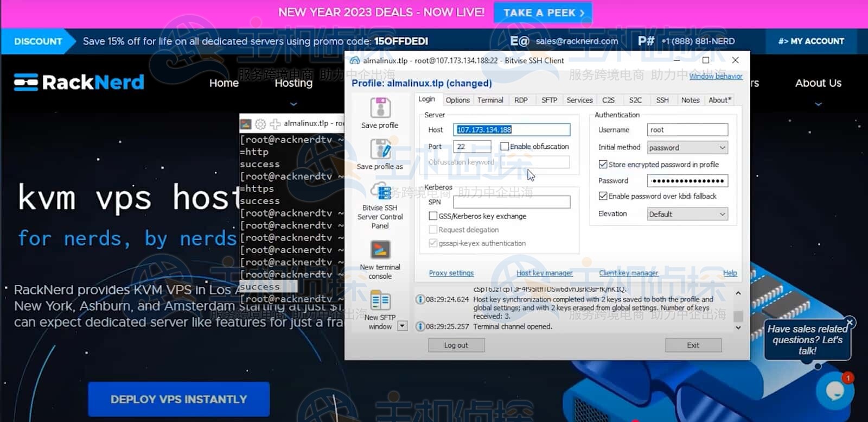Switch to the Terminal tab

[490, 100]
